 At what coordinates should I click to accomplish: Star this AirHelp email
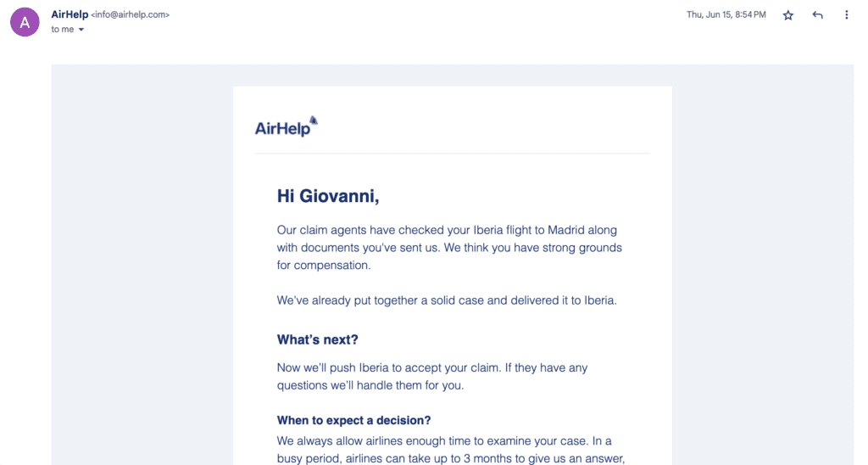click(787, 15)
